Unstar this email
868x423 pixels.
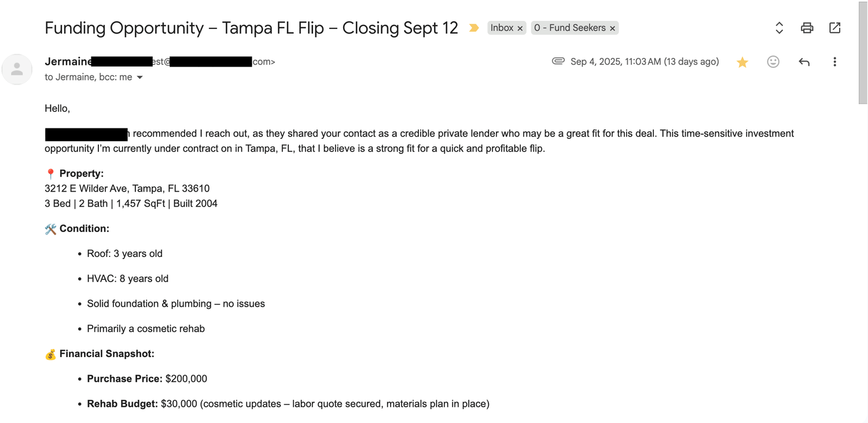click(742, 62)
